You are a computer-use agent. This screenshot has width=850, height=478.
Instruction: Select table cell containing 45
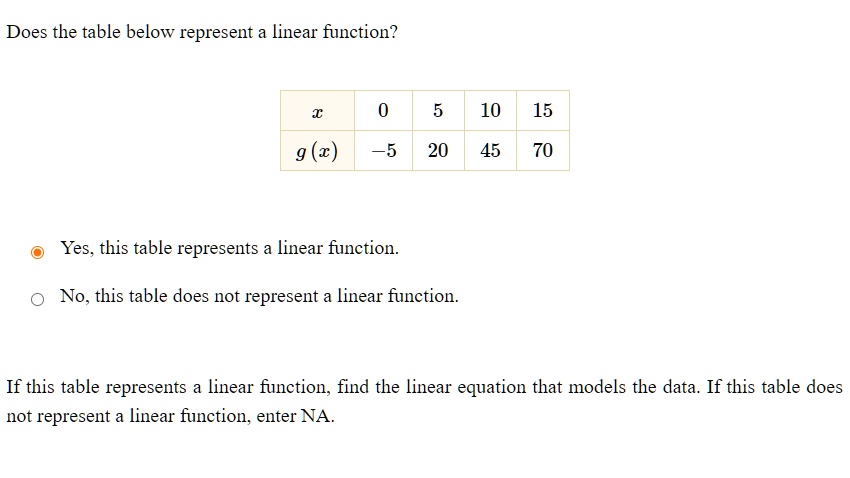(491, 151)
